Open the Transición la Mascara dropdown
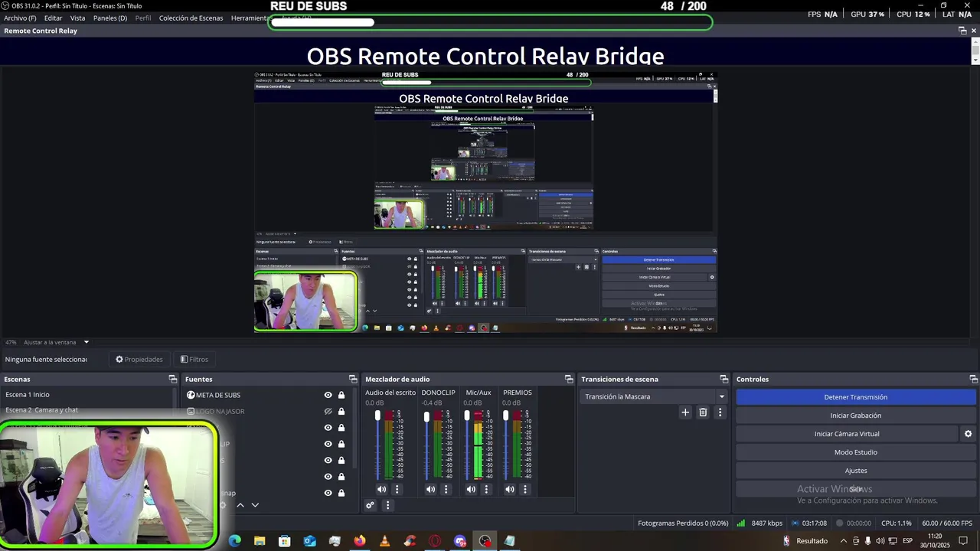980x551 pixels. point(654,396)
